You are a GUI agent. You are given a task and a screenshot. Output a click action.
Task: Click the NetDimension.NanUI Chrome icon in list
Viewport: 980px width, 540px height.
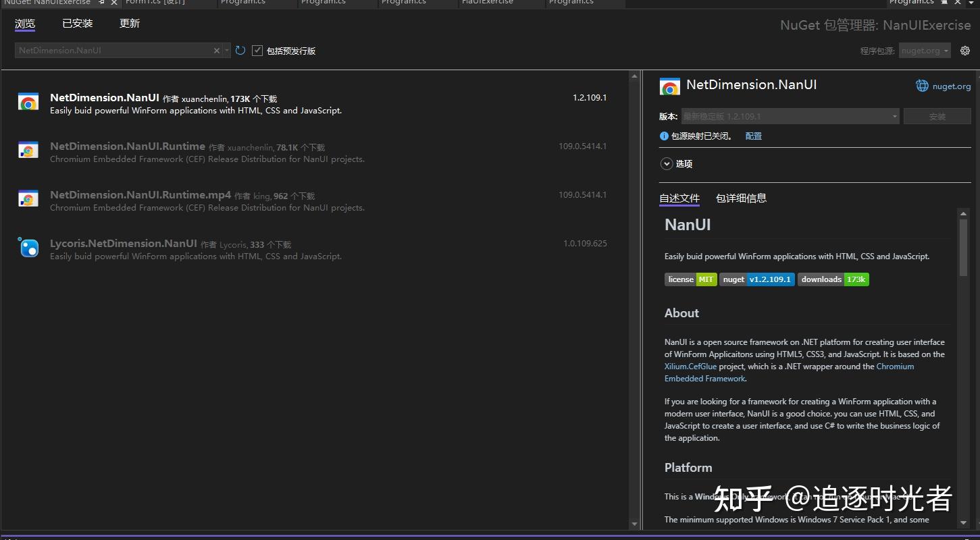(x=28, y=103)
